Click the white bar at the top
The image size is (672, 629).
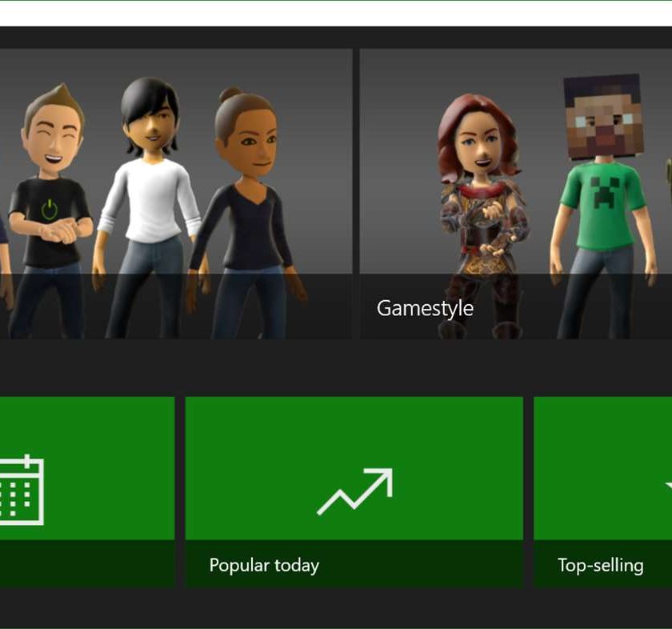[336, 12]
